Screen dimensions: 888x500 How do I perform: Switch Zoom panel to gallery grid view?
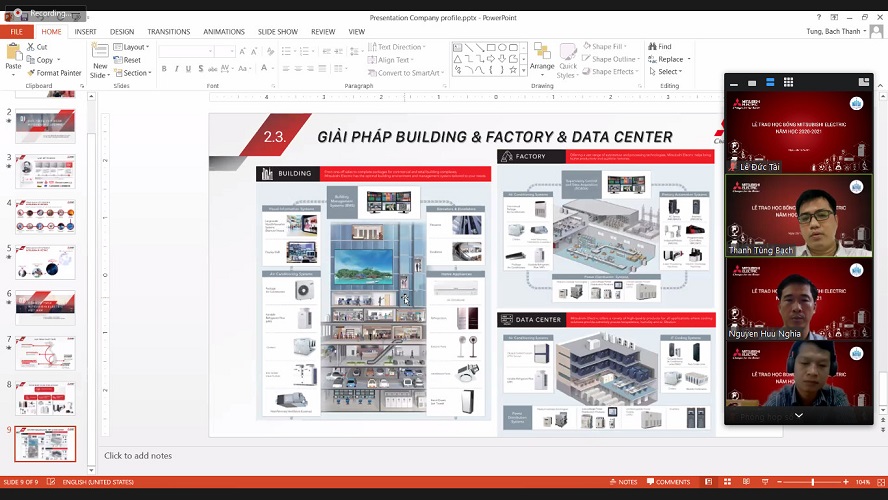tap(788, 82)
